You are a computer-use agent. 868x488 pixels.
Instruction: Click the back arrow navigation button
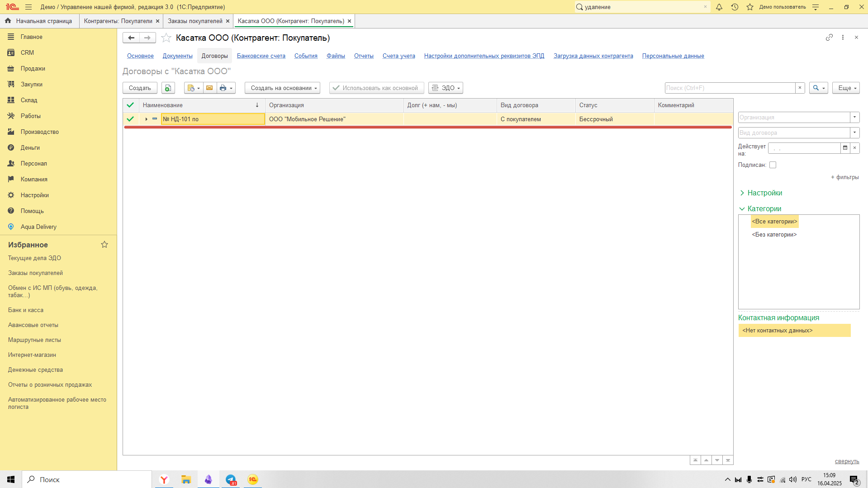[131, 38]
